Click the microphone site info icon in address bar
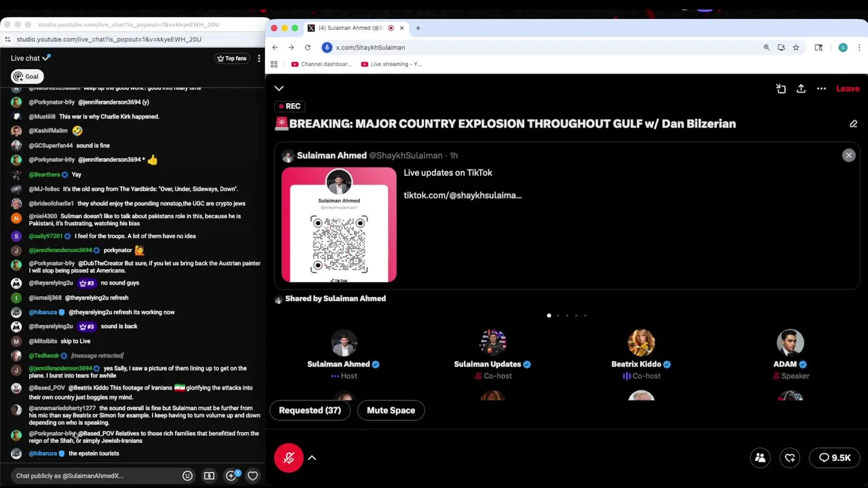This screenshot has height=488, width=868. [x=327, y=47]
